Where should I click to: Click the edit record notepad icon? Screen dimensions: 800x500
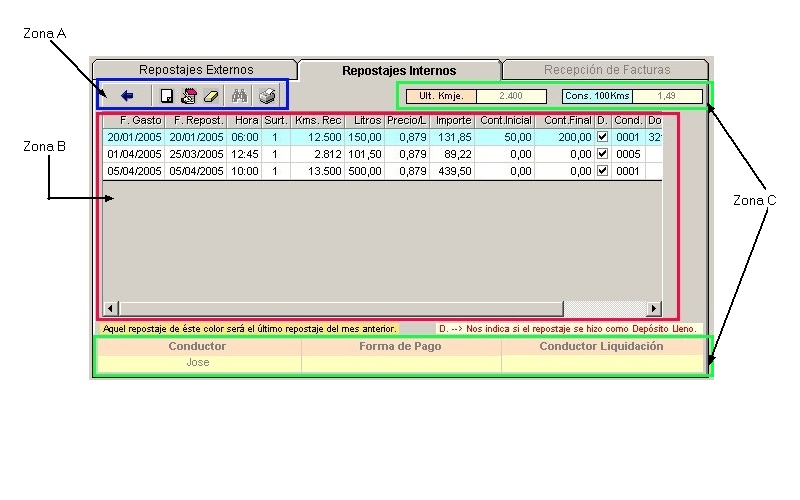[189, 96]
